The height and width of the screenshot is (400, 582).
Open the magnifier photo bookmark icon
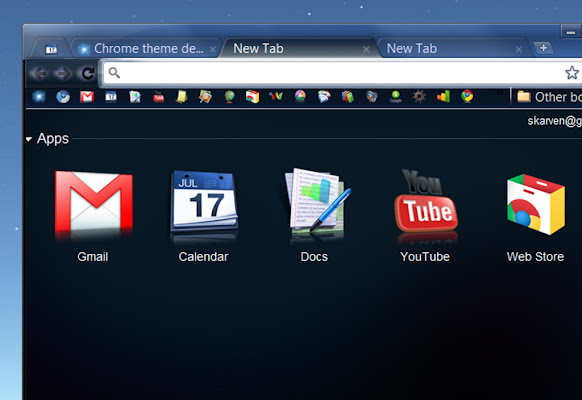click(x=205, y=97)
